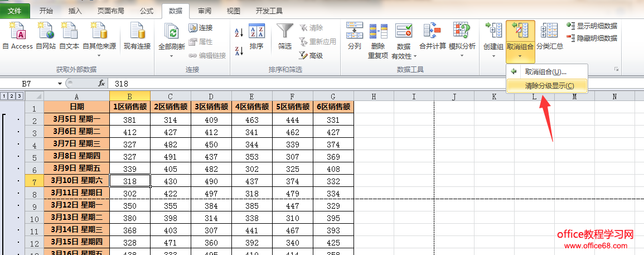Show outline level 3
The height and width of the screenshot is (255, 644).
pos(20,96)
